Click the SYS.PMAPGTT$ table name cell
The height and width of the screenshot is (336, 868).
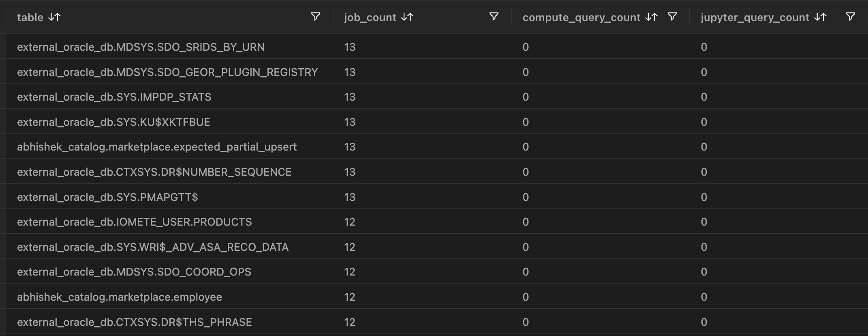click(x=107, y=197)
